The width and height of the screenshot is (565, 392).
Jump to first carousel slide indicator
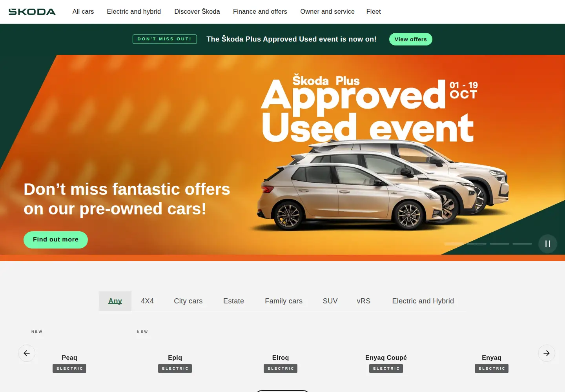click(x=454, y=244)
